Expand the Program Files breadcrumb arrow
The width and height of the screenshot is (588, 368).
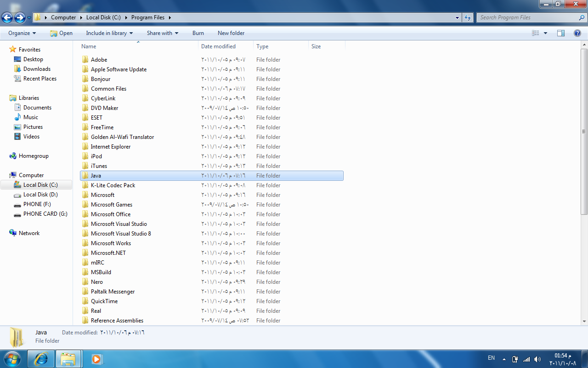coord(170,17)
